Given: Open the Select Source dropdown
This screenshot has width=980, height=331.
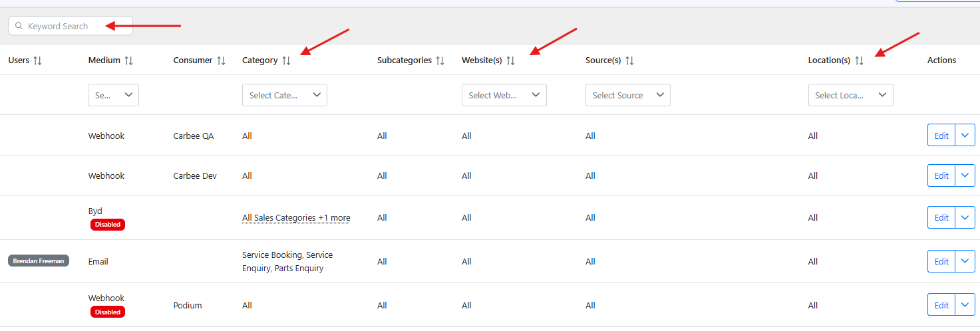Looking at the screenshot, I should pyautogui.click(x=627, y=95).
